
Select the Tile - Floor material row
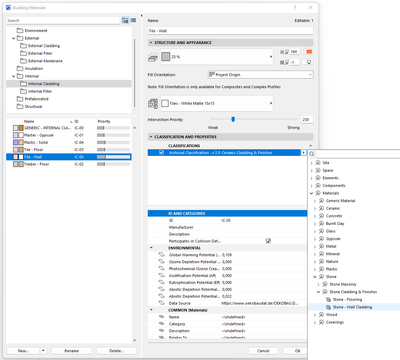point(69,150)
